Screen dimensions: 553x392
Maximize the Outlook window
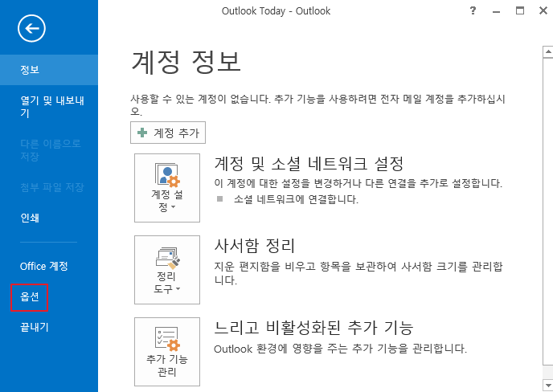[x=520, y=11]
